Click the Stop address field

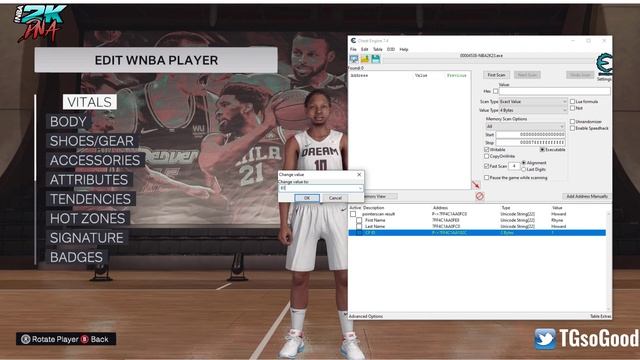531,142
